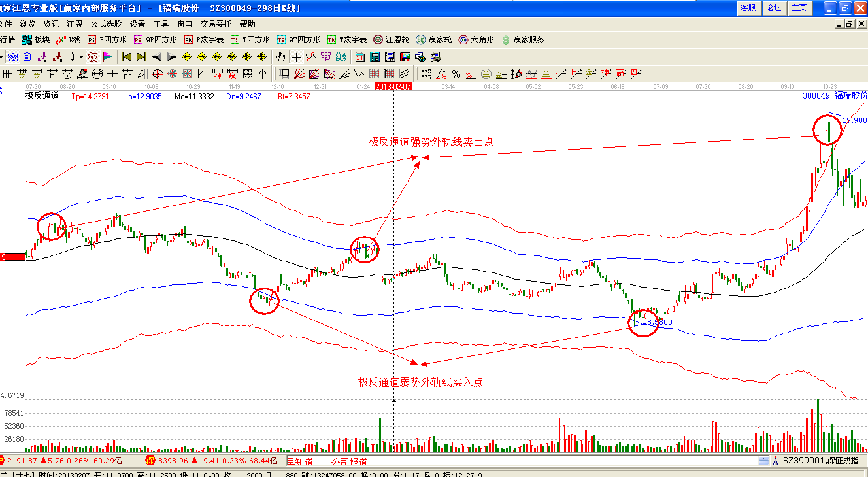
Task: Open the 公式选股 menu
Action: pyautogui.click(x=106, y=24)
